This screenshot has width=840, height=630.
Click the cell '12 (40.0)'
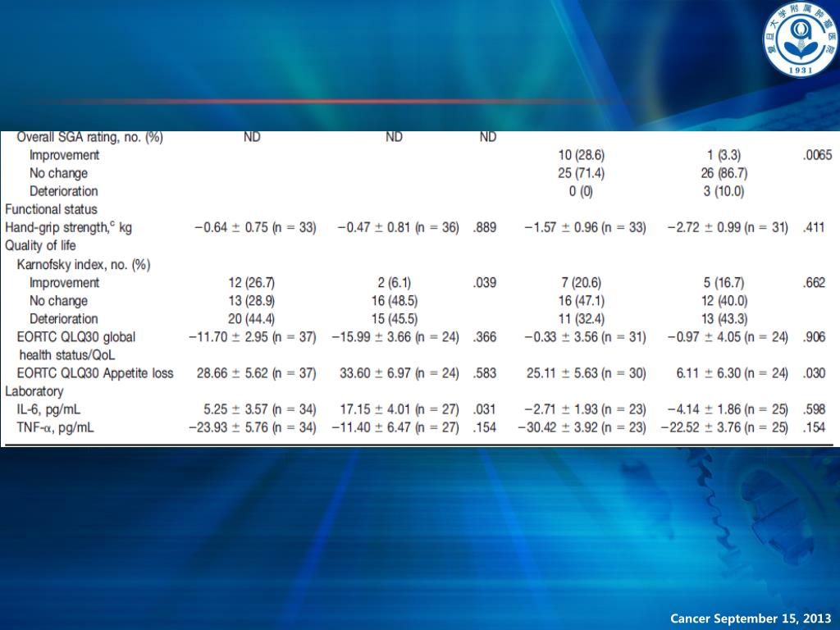724,300
